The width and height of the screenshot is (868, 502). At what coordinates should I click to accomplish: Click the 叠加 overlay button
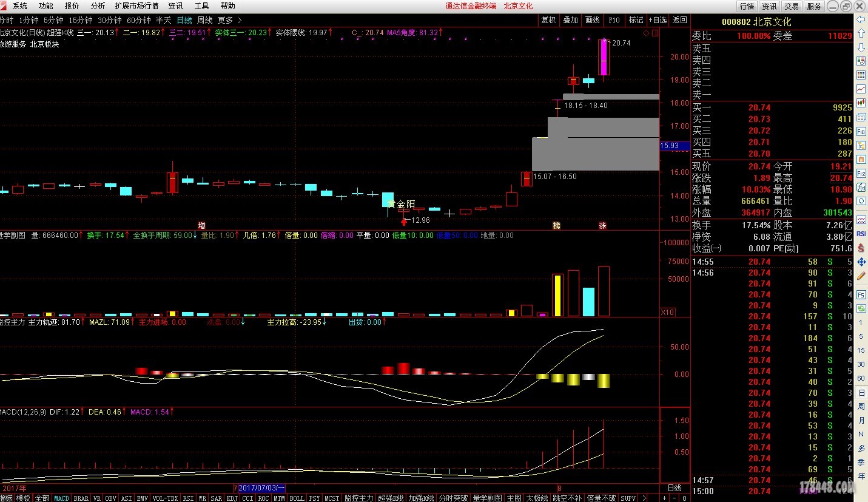(570, 20)
